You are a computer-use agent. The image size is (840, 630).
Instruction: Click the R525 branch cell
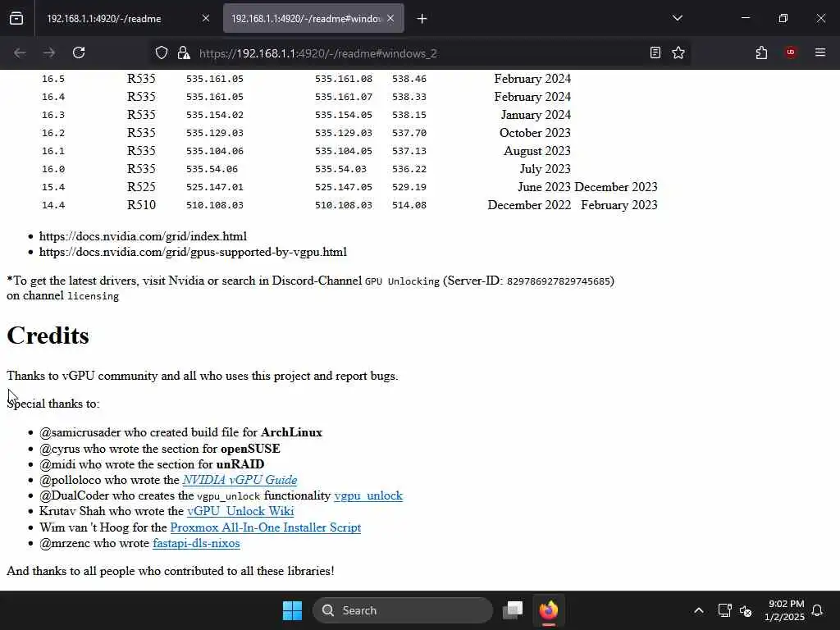tap(141, 187)
